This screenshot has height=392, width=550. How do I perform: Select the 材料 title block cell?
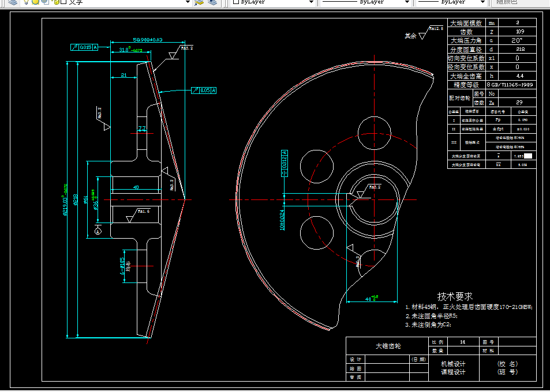point(488,350)
